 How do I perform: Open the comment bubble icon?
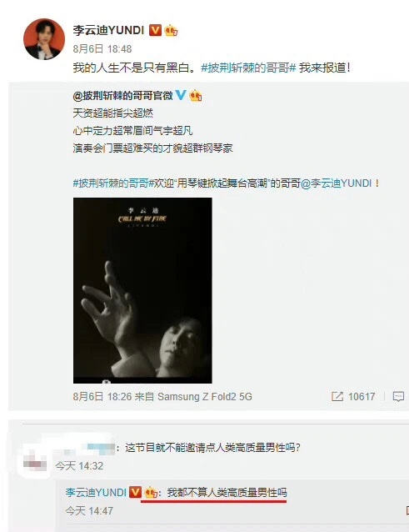pos(398,396)
